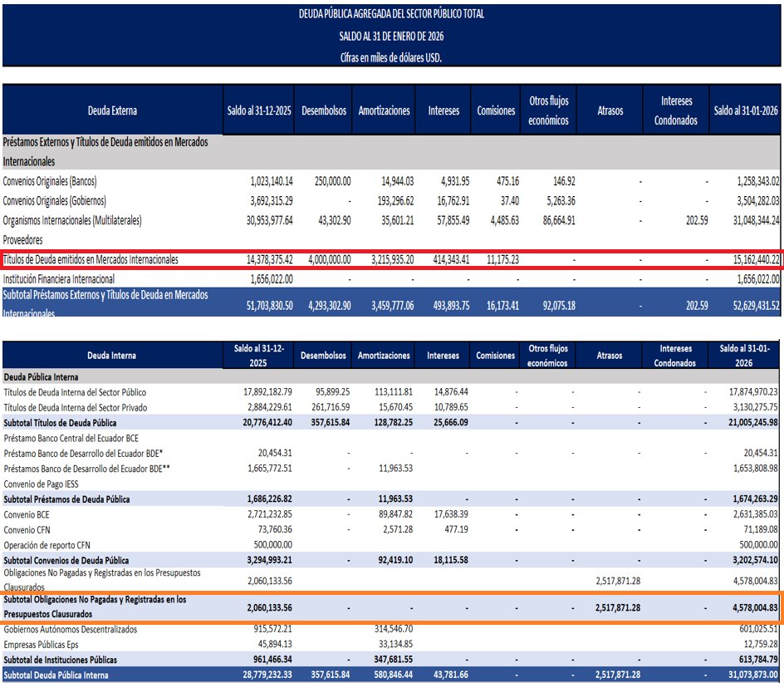This screenshot has height=683, width=784.
Task: Click value 17,892,182.79 for Sector Público títulos
Action: [267, 392]
